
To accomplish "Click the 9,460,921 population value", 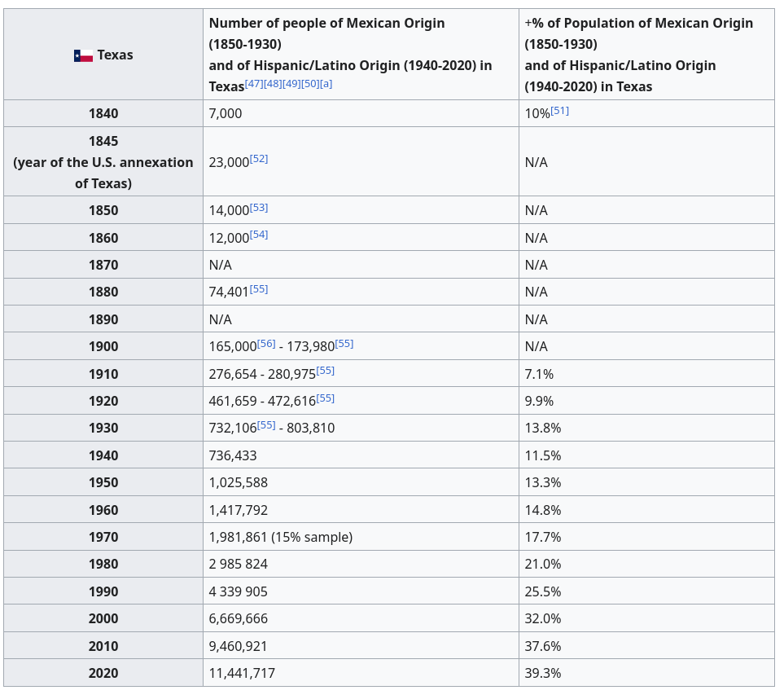I will [239, 646].
